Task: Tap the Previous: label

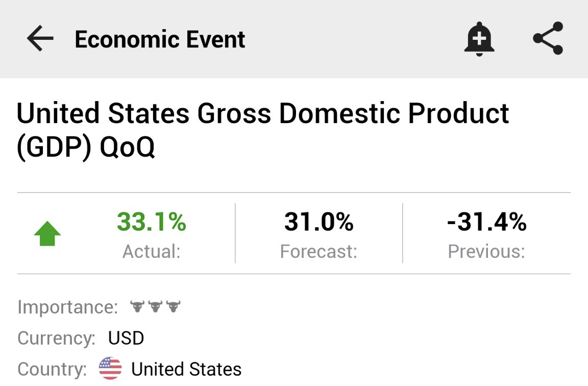Action: pos(486,251)
